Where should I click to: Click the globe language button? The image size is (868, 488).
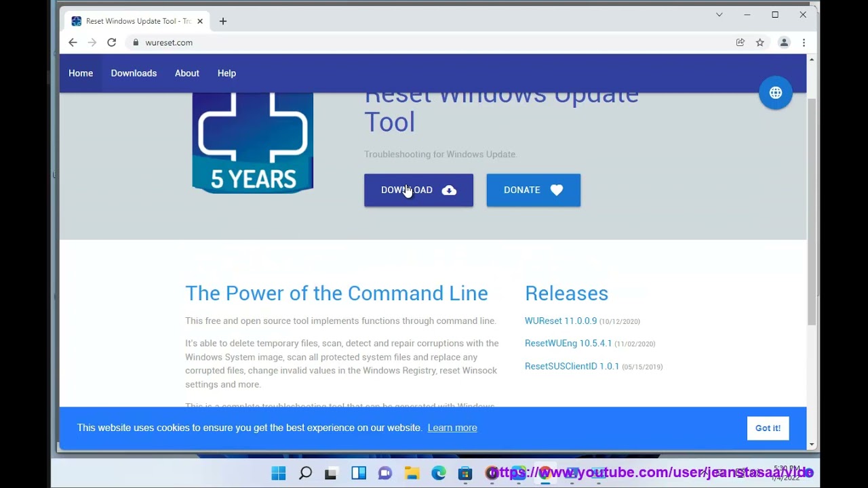(x=776, y=93)
